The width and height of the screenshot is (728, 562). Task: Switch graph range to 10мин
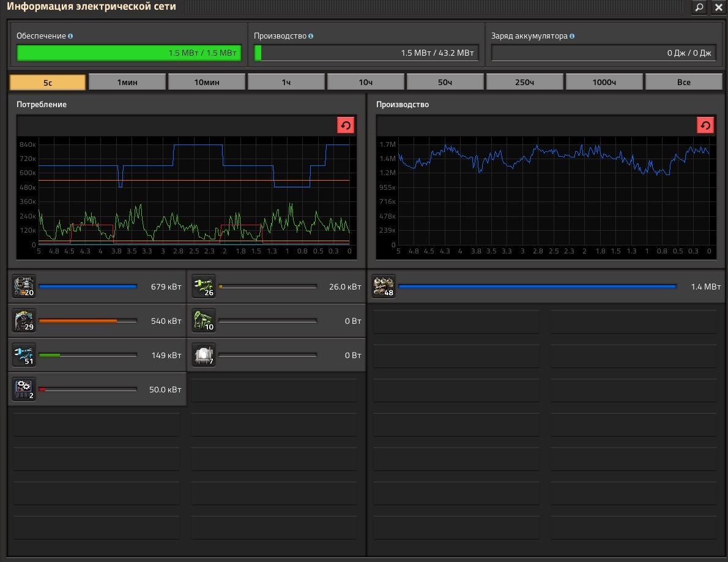click(207, 82)
